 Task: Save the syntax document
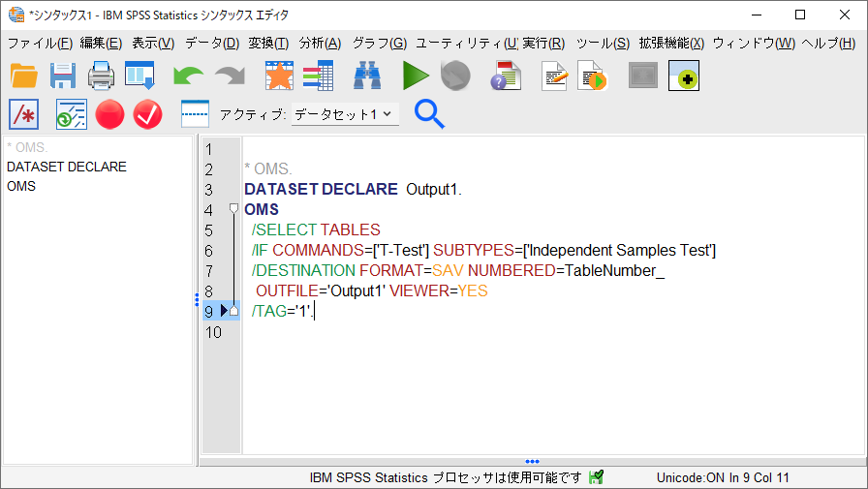(x=63, y=76)
